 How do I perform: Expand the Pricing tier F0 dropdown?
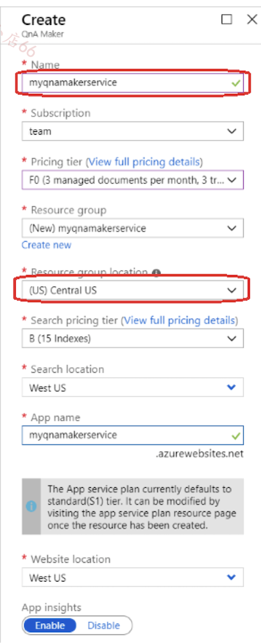click(132, 180)
